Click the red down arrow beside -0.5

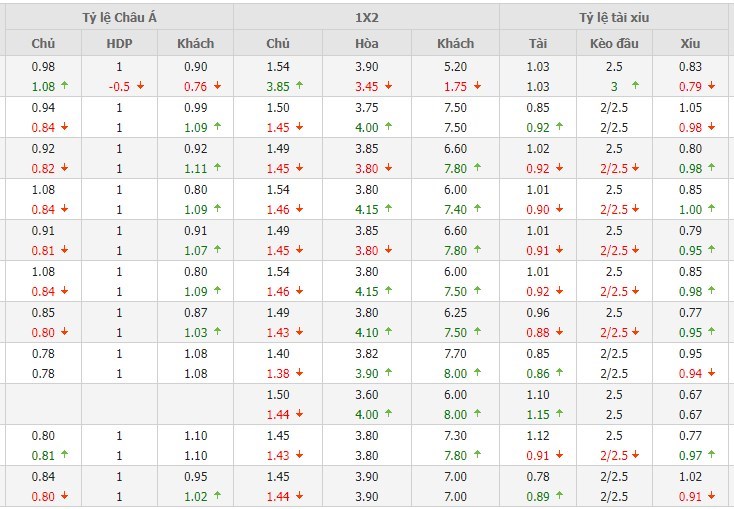pos(140,86)
